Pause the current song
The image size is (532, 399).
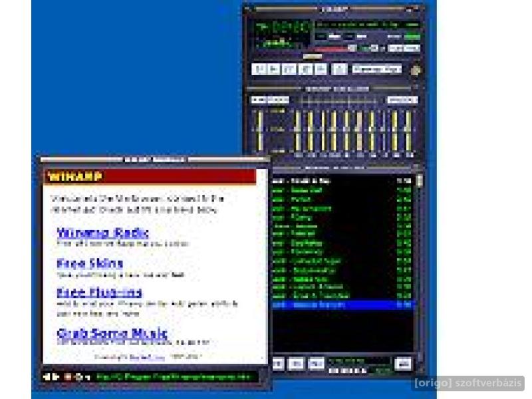[x=289, y=69]
